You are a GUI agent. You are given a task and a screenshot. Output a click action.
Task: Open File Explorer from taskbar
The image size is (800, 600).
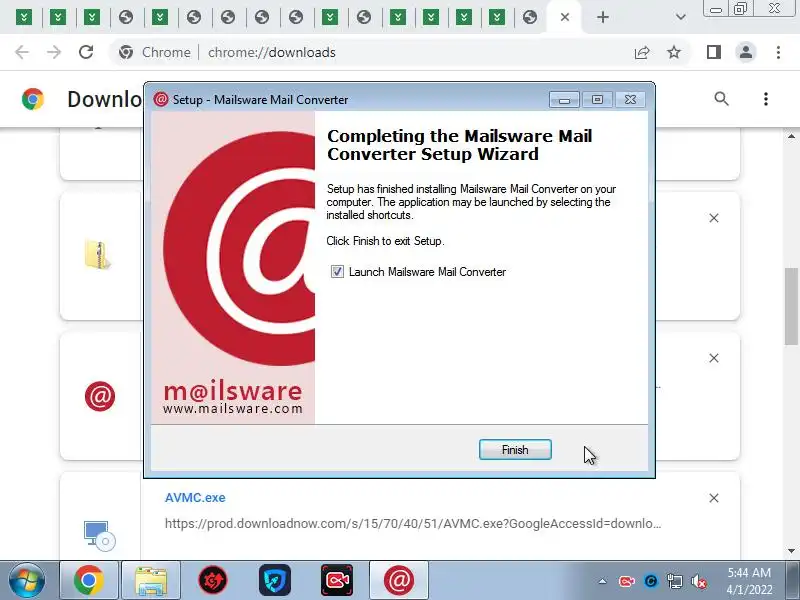tap(151, 581)
